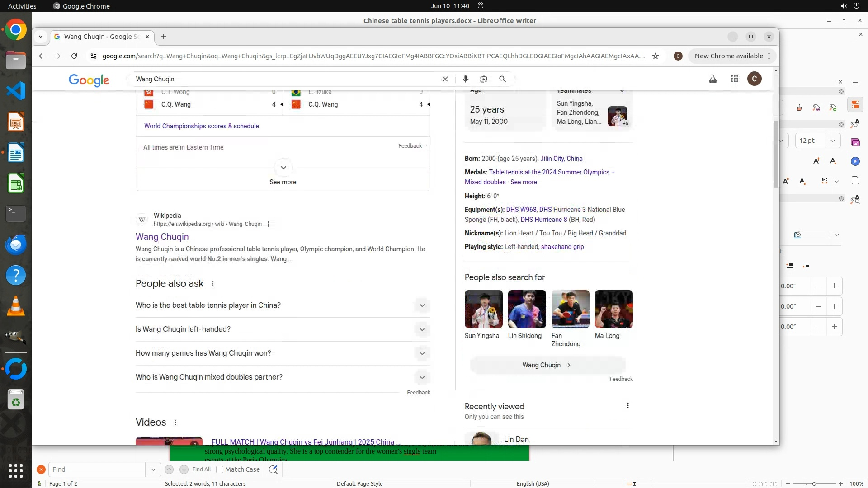Open Activities overview menu
Viewport: 868px width, 488px height.
click(x=22, y=6)
